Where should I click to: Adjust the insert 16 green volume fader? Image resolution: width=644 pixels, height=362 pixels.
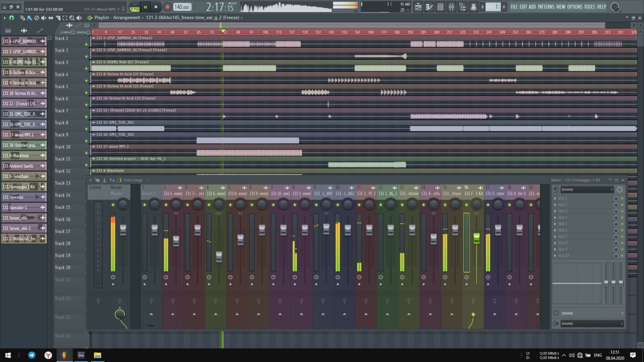pyautogui.click(x=476, y=238)
